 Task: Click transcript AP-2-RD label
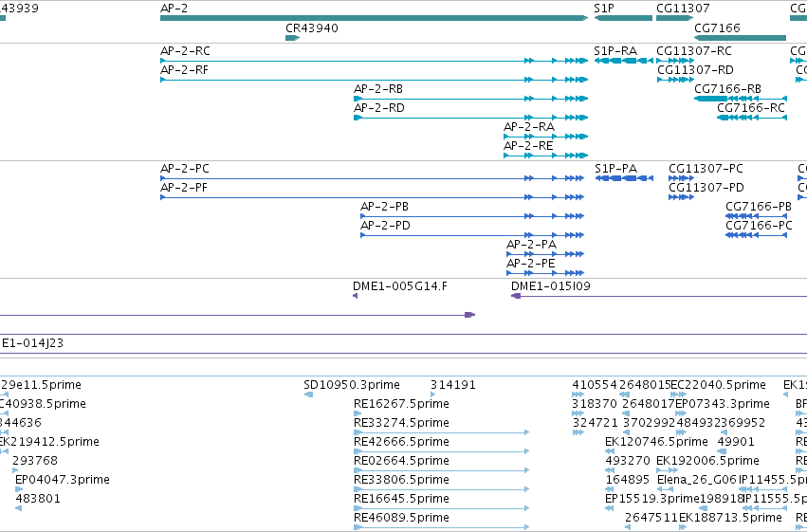379,108
